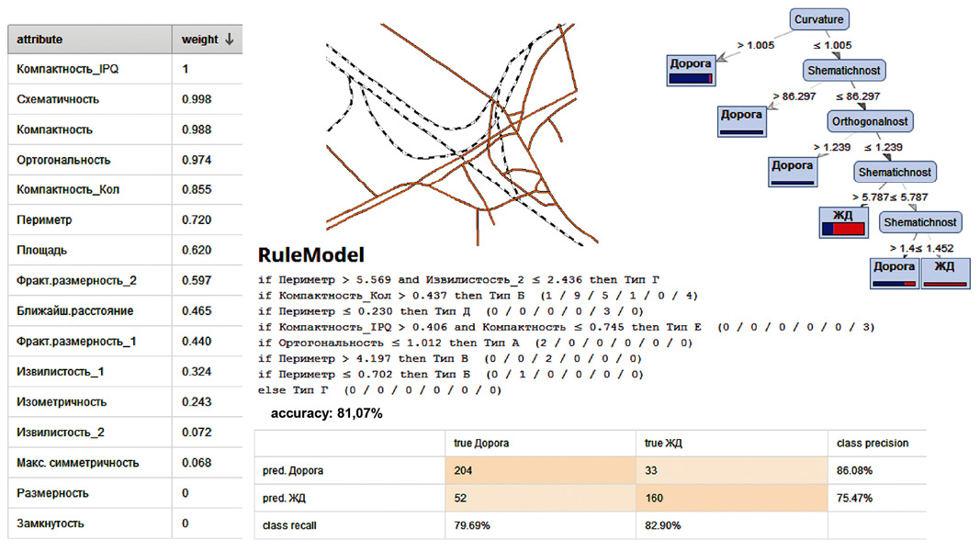Select the Схематичность attribute row
Image resolution: width=980 pixels, height=551 pixels.
point(125,99)
